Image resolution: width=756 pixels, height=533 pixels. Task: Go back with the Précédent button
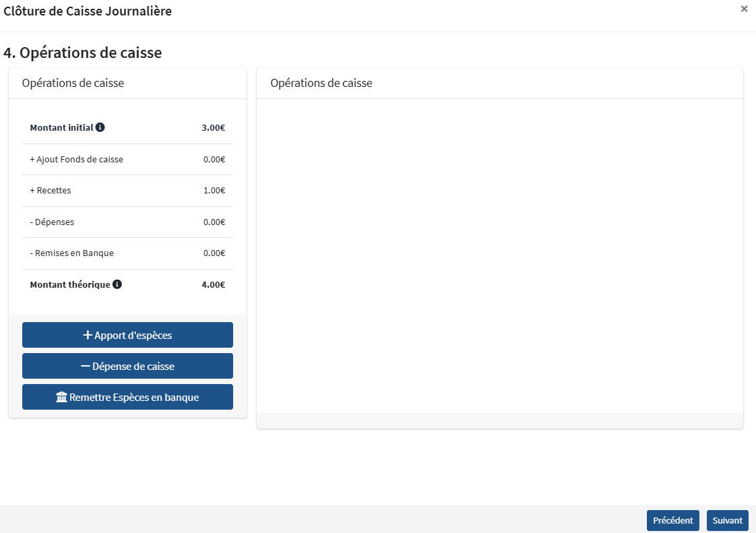tap(672, 520)
